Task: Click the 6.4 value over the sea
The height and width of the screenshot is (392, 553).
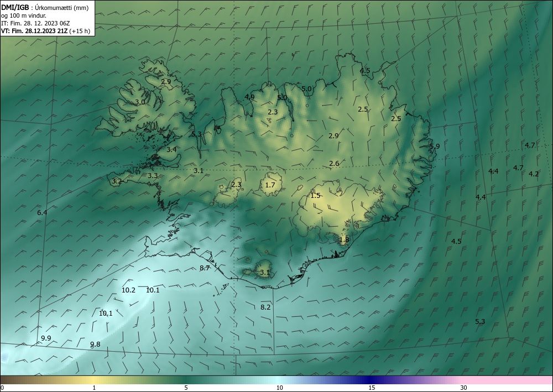Action: 42,212
